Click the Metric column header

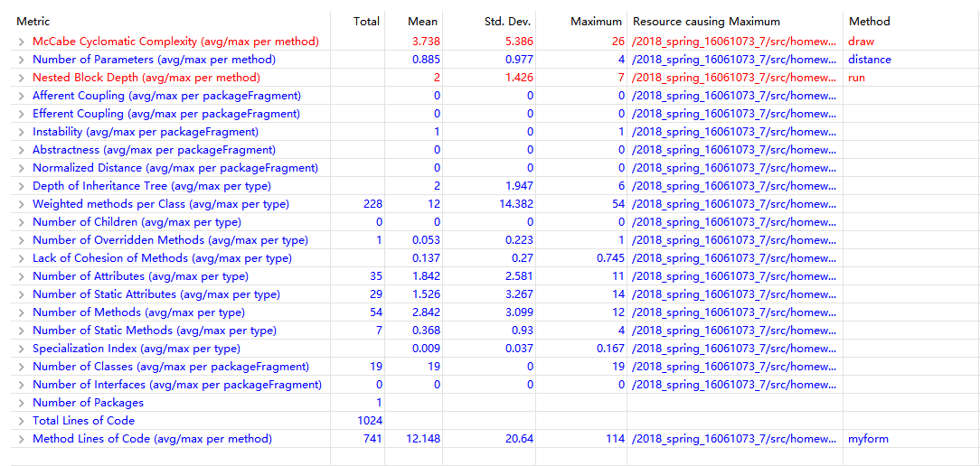(x=33, y=22)
